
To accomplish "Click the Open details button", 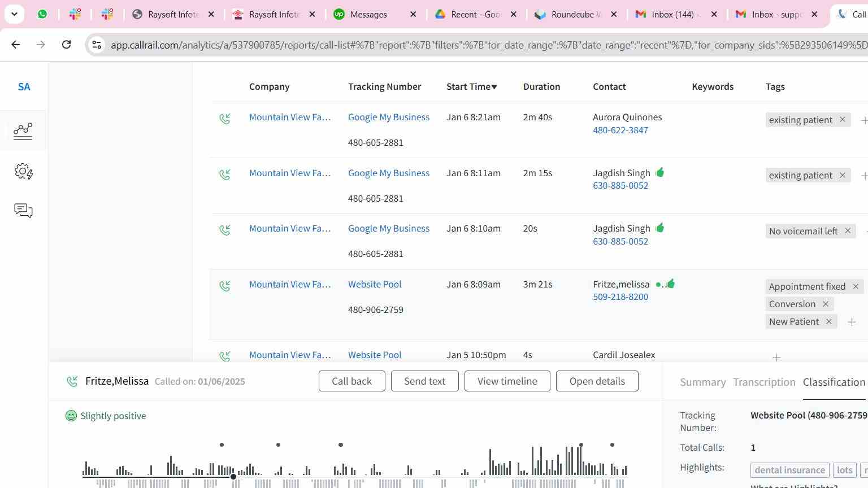I will [x=597, y=381].
